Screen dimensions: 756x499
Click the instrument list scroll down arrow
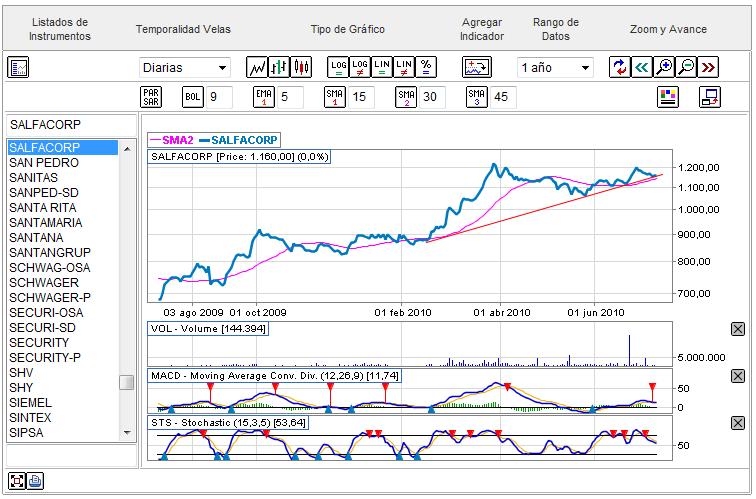127,432
